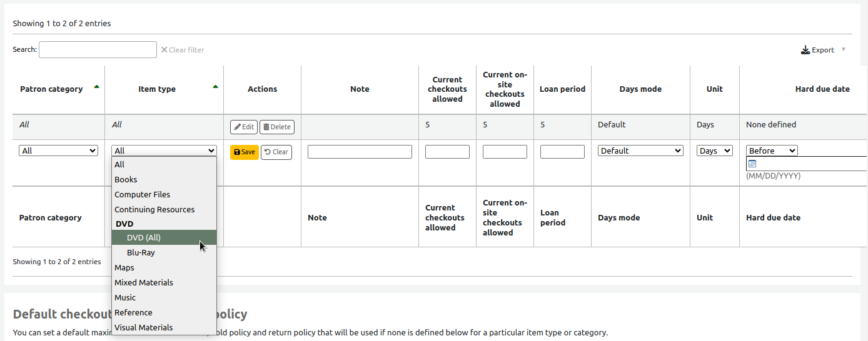Open the hard due date Before dropdown
868x341 pixels.
[772, 151]
